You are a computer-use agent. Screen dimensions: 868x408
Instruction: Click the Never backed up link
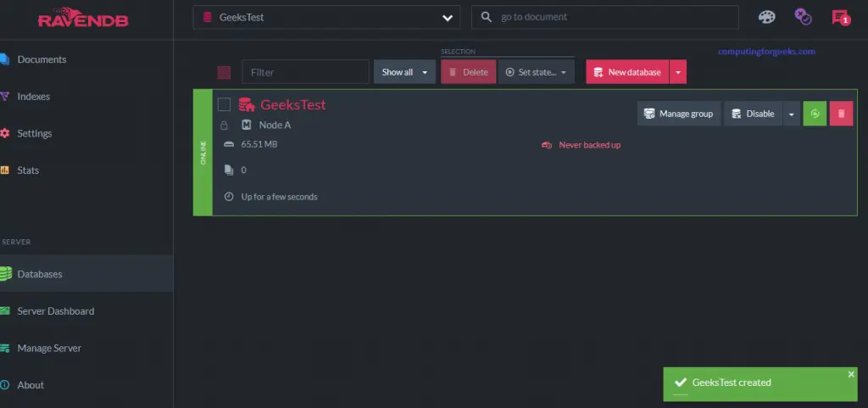590,145
